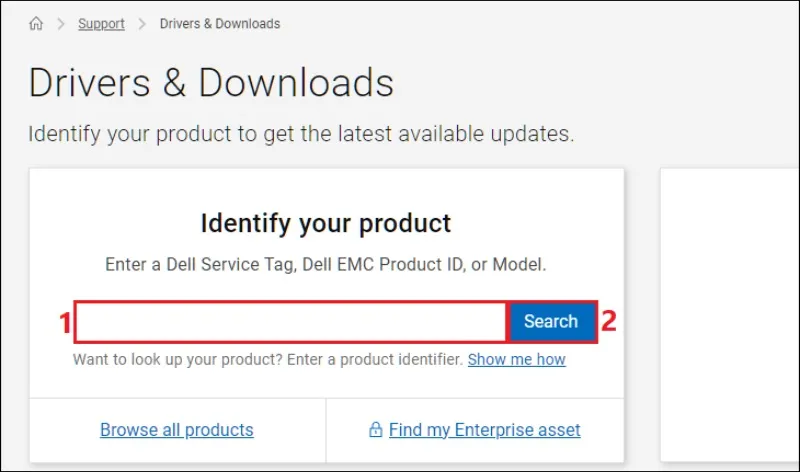Viewport: 800px width, 474px height.
Task: Click the Enterprise asset section of card
Action: coord(475,431)
